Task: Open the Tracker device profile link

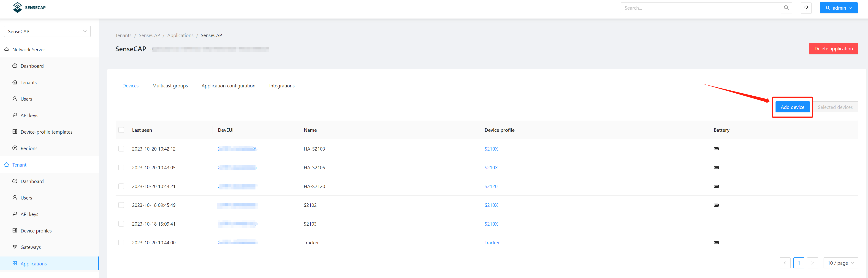Action: tap(492, 243)
